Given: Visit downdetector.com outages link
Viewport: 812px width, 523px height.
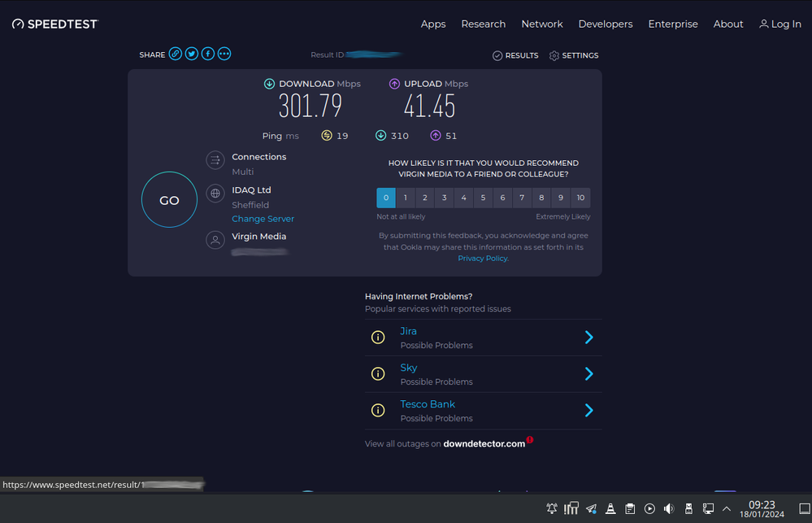Looking at the screenshot, I should (x=484, y=443).
